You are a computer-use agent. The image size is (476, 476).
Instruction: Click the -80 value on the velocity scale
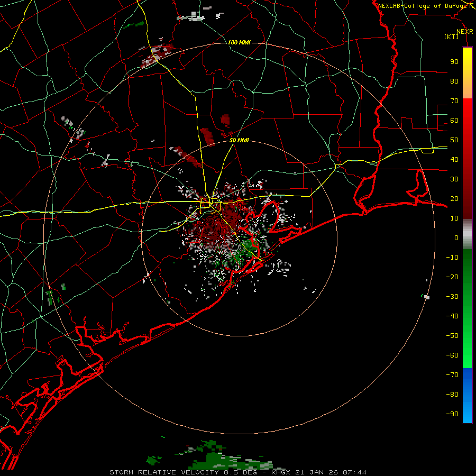[x=452, y=395]
